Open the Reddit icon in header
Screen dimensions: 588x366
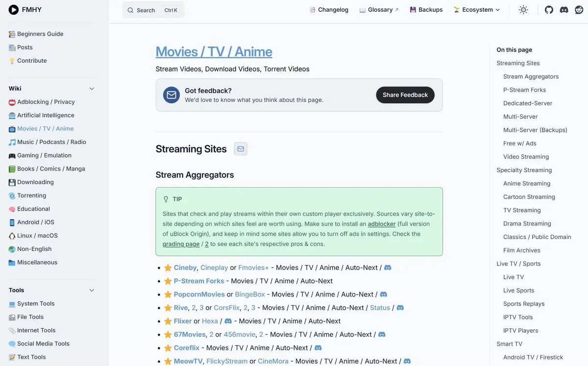579,10
